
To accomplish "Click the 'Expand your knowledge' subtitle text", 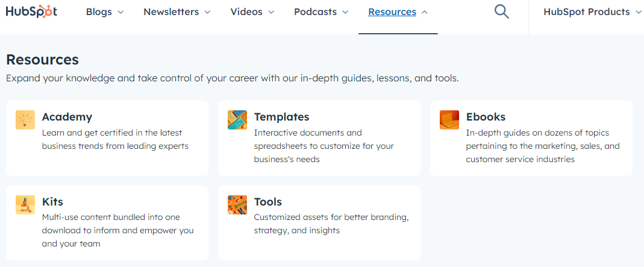I will [x=232, y=78].
